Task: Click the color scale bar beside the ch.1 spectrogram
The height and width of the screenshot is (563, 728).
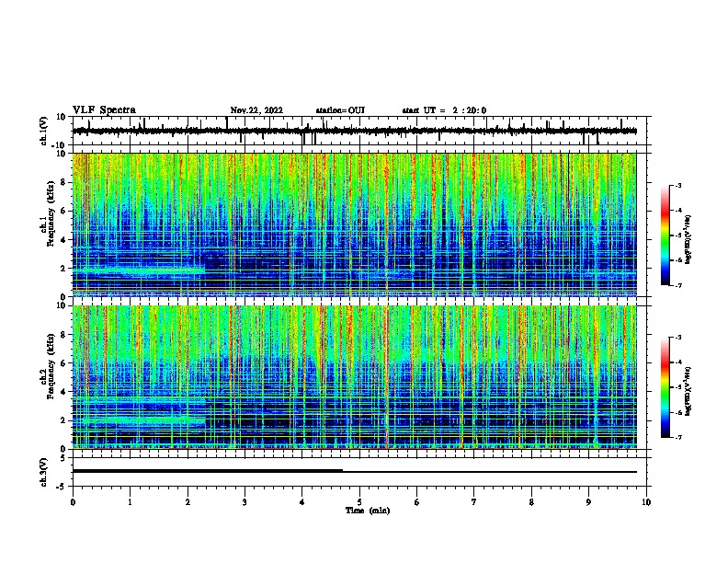Action: pyautogui.click(x=665, y=236)
